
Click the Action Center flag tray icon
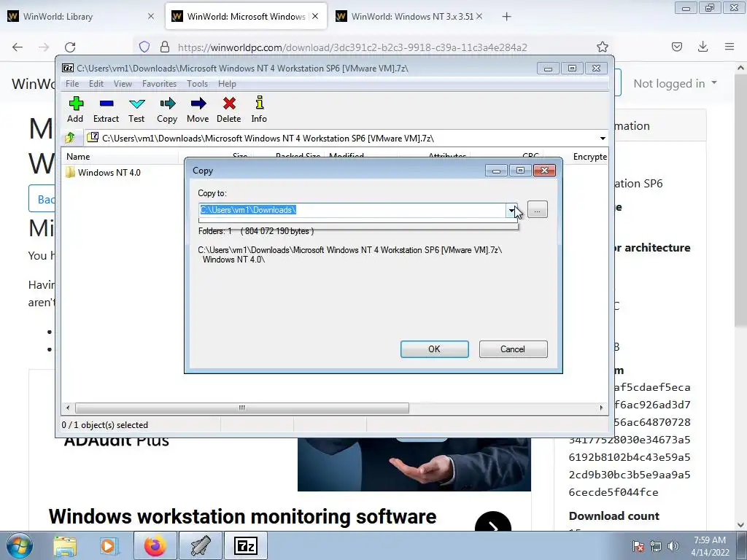(x=638, y=546)
